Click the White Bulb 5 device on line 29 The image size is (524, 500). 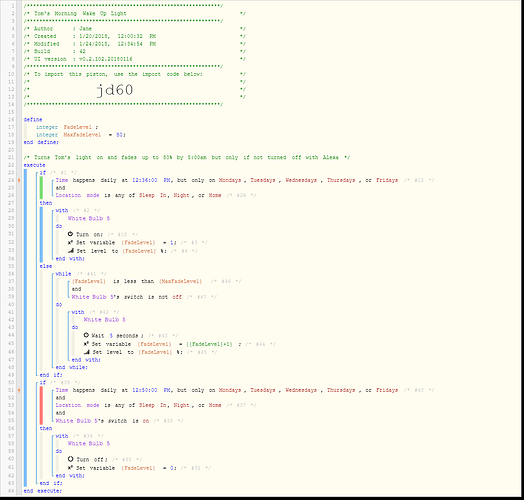coord(89,218)
